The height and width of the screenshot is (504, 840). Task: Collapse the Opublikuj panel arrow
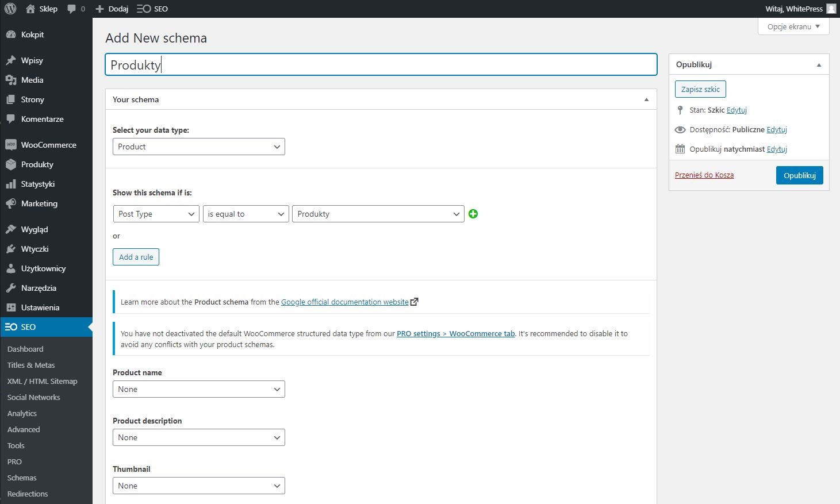pos(819,65)
